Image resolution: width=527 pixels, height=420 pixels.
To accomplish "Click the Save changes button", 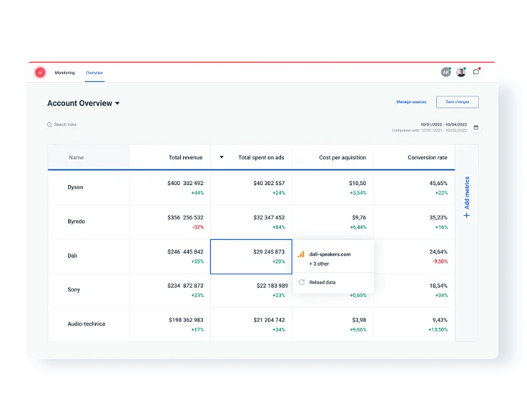I will click(457, 102).
